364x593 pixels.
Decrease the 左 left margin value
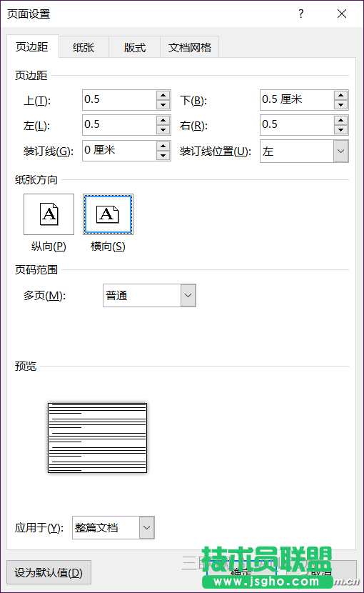click(x=163, y=130)
